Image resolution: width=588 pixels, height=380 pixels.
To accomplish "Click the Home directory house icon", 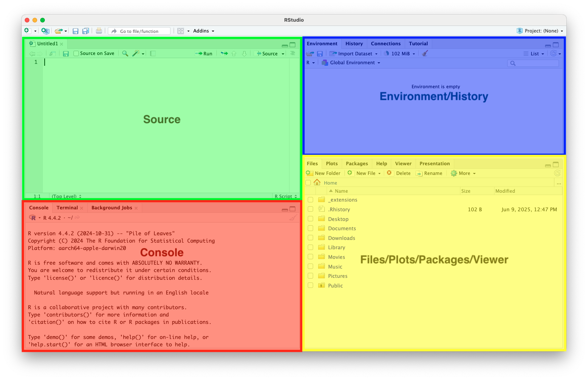I will 317,182.
